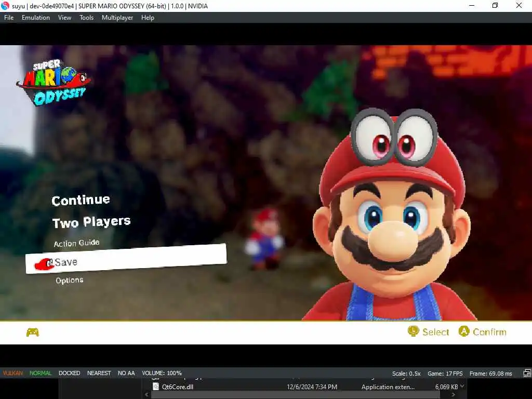Open the Help menu
This screenshot has width=532, height=399.
tap(148, 18)
